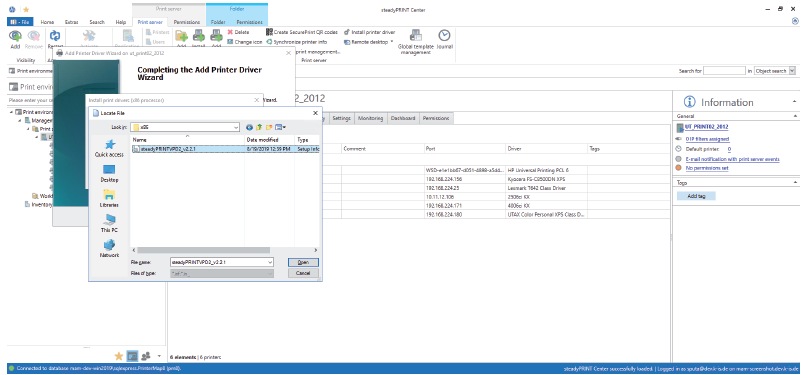803x375 pixels.
Task: Select Quick access in Locate File sidebar
Action: tap(109, 149)
